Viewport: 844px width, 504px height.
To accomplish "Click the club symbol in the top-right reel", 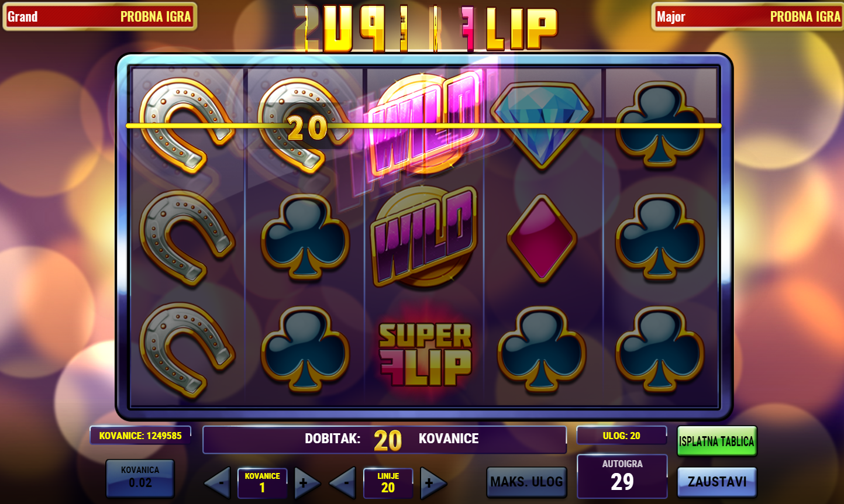I will point(660,124).
